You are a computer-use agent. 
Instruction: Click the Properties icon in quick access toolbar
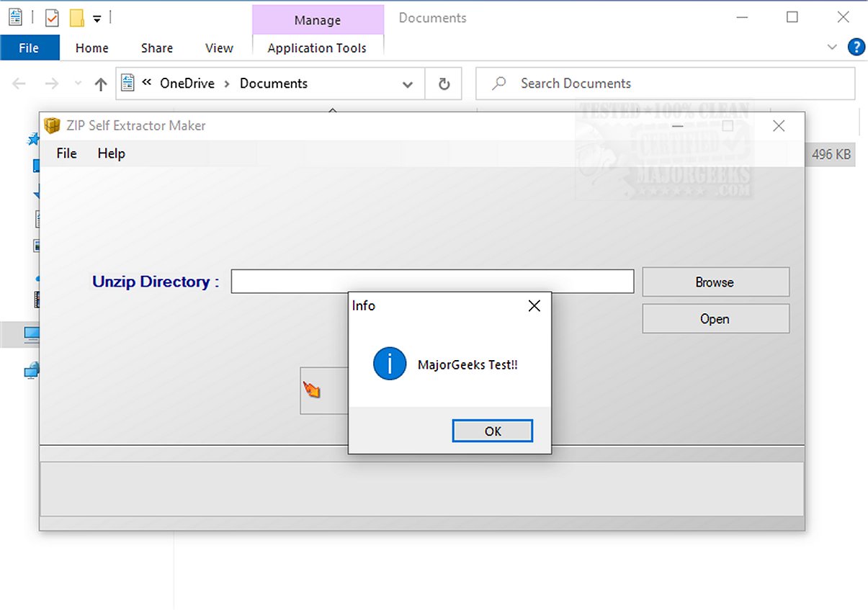pos(52,18)
